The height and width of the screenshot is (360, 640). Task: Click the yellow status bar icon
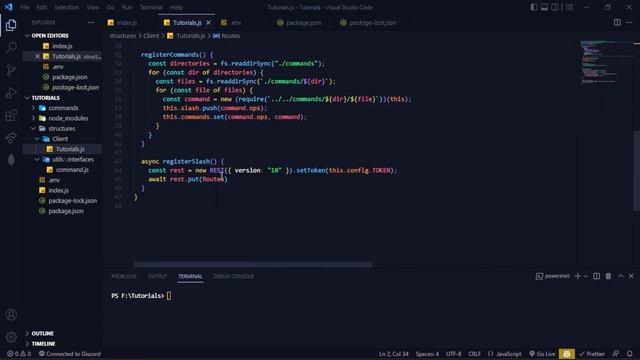pyautogui.click(x=567, y=354)
